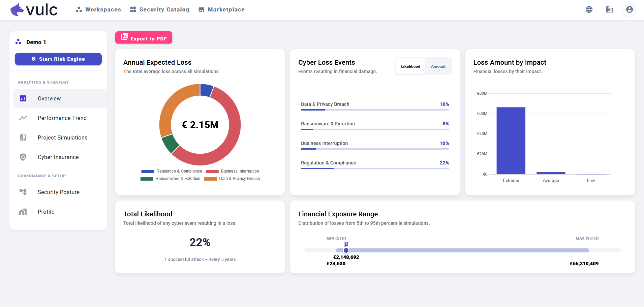644x307 pixels.
Task: Click the Profile icon under Governance & Setup
Action: [x=23, y=212]
